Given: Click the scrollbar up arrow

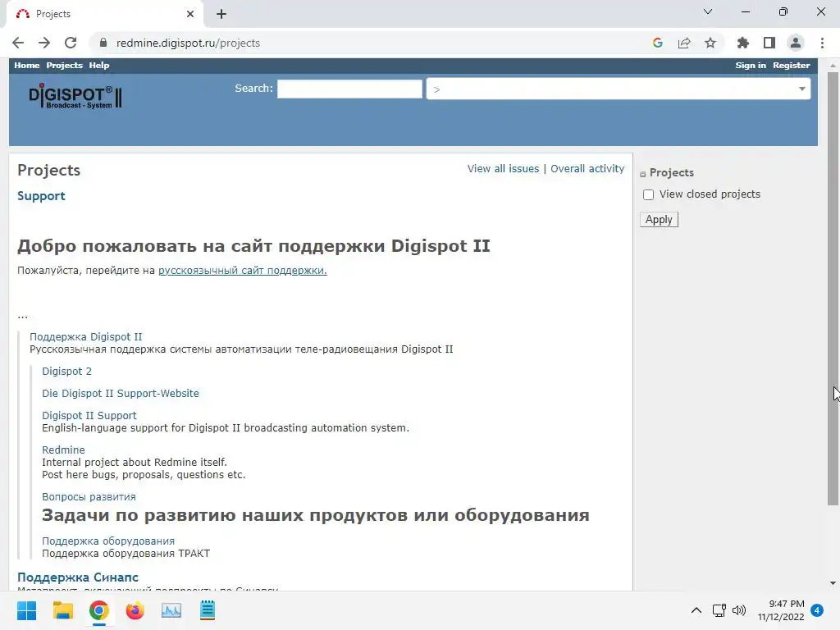Looking at the screenshot, I should tap(833, 66).
